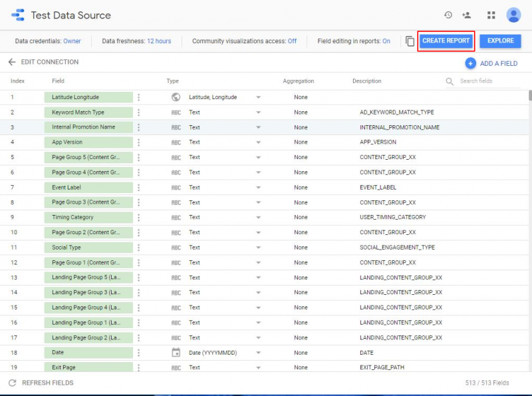This screenshot has height=396, width=532.
Task: Expand type dropdown for Social Type
Action: click(258, 248)
